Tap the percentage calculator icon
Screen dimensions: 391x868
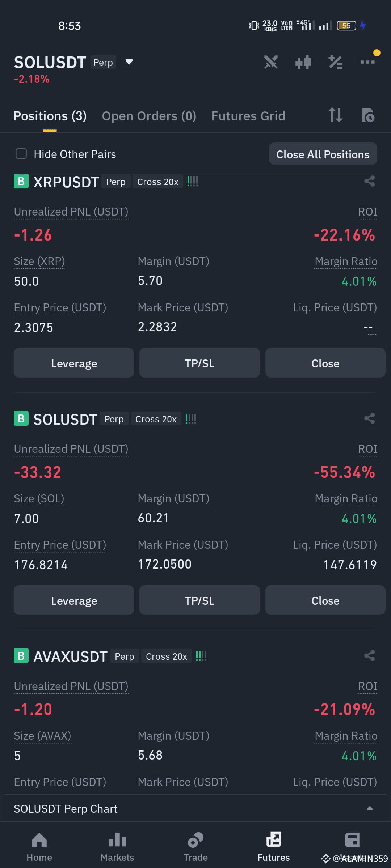click(335, 62)
